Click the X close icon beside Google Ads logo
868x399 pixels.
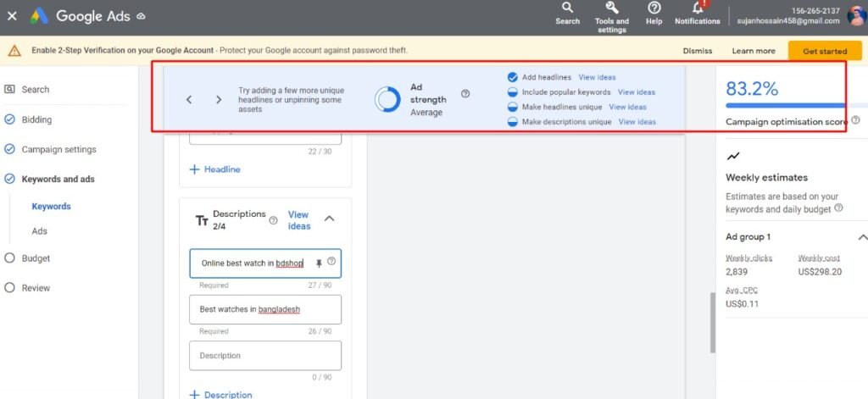(12, 16)
